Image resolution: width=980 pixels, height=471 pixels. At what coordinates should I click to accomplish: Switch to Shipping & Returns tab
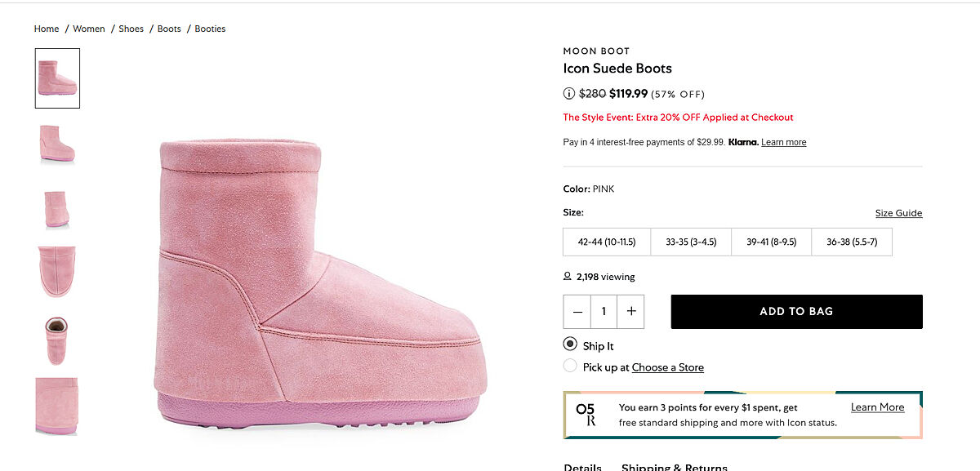pos(674,467)
